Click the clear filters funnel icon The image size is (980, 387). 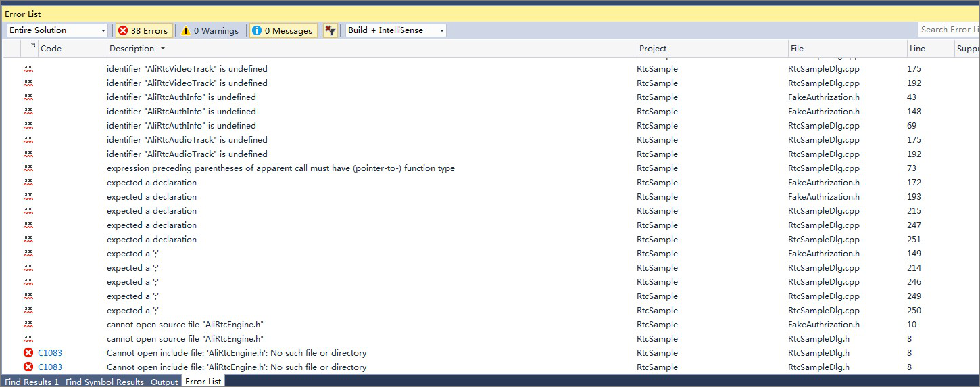click(x=330, y=30)
